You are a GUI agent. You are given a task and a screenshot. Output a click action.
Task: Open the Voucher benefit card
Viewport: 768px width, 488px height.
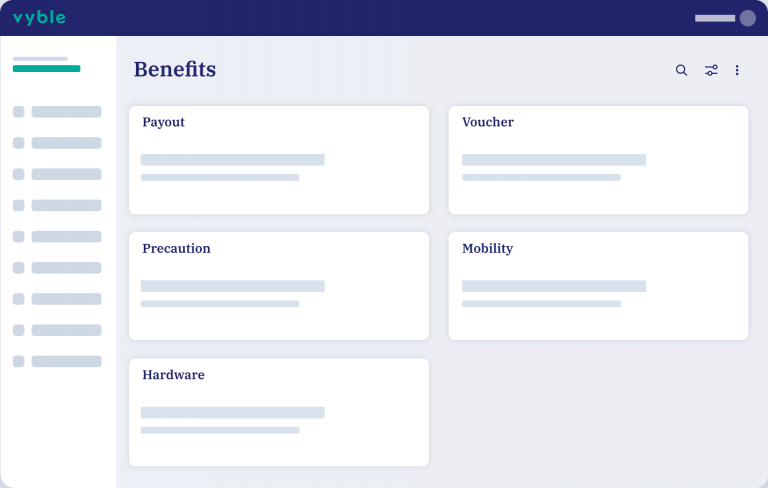tap(599, 160)
